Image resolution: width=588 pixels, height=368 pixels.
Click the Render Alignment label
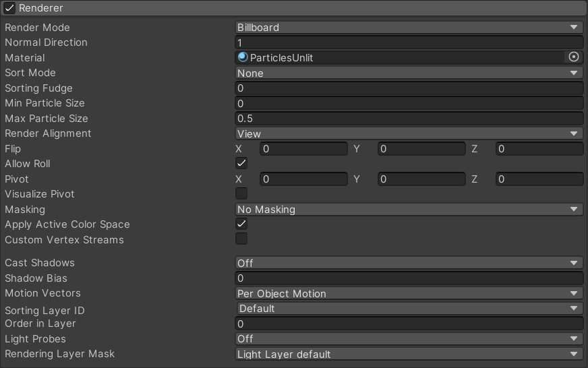pos(48,133)
